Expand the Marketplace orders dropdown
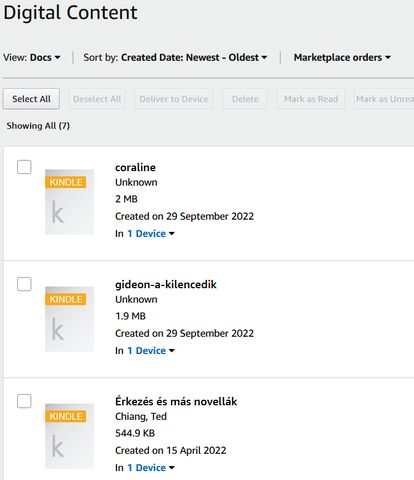This screenshot has height=480, width=414. click(x=342, y=57)
